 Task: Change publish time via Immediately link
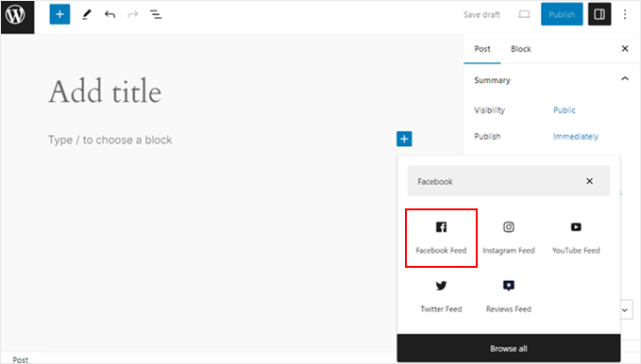click(576, 137)
